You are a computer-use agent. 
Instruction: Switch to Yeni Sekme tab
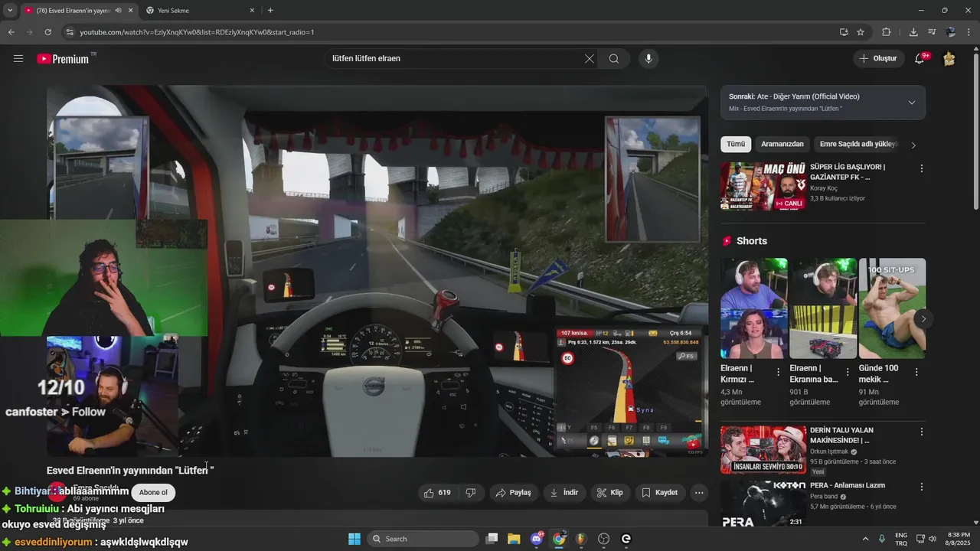[200, 11]
